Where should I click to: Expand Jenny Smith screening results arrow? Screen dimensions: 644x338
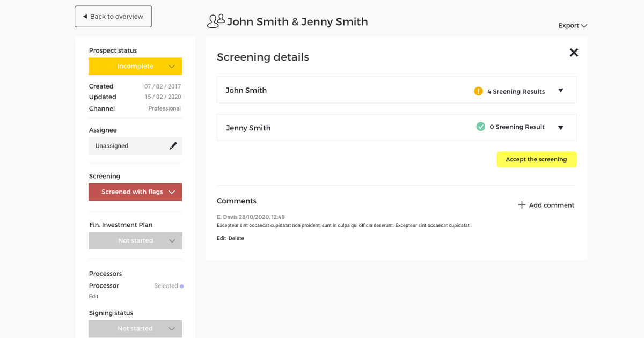point(561,128)
